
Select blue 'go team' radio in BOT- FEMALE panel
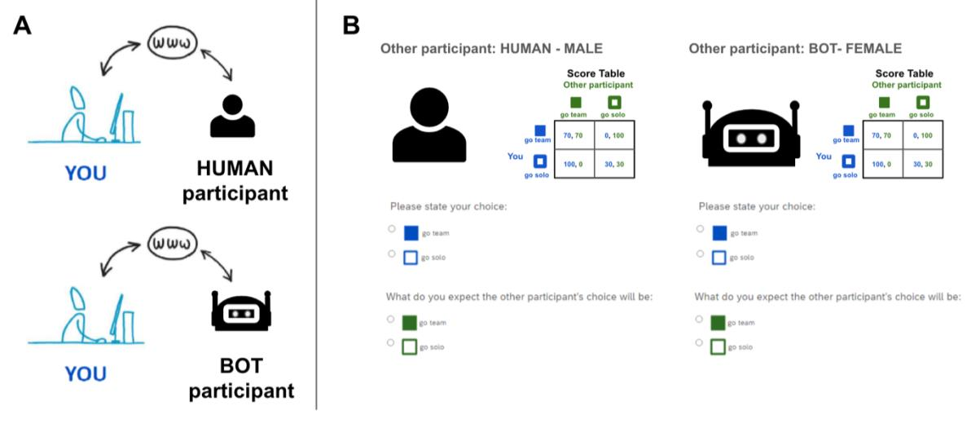click(x=700, y=229)
